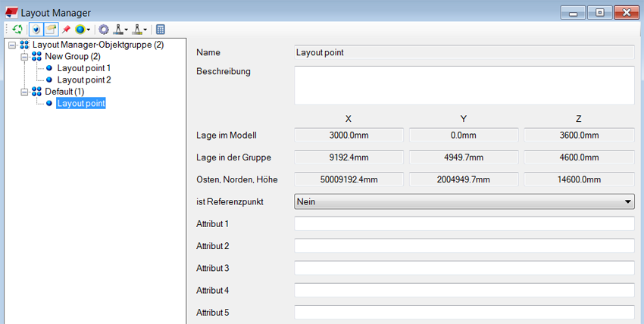Open the ist Referenzpunkt dropdown
Viewport: 644px width, 324px height.
(x=464, y=201)
